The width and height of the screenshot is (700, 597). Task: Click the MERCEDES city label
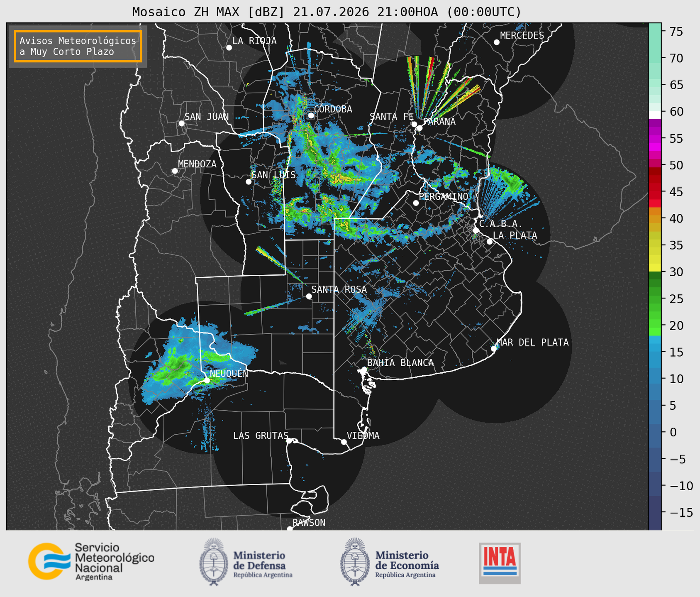coord(522,36)
